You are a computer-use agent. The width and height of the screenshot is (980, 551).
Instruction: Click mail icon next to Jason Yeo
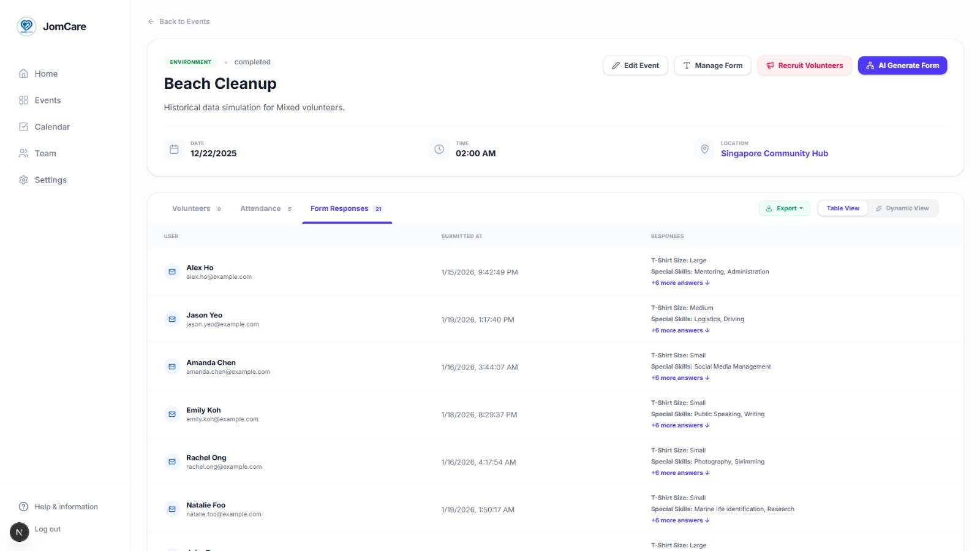pos(172,319)
